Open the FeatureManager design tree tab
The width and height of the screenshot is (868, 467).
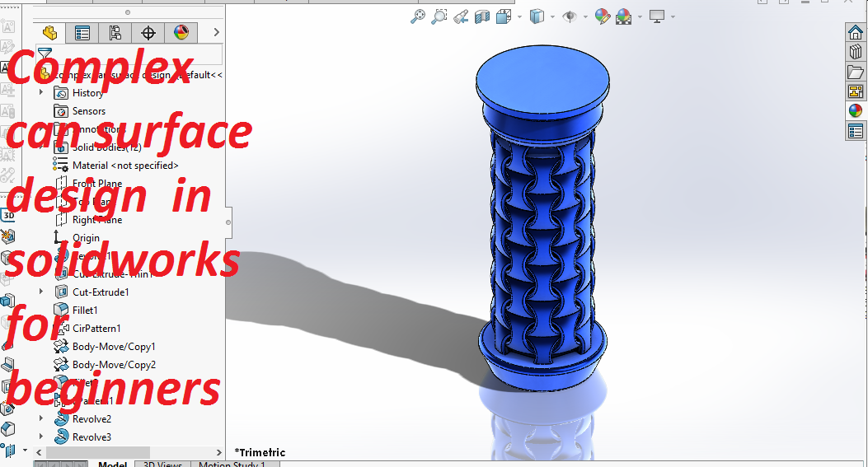tap(49, 33)
